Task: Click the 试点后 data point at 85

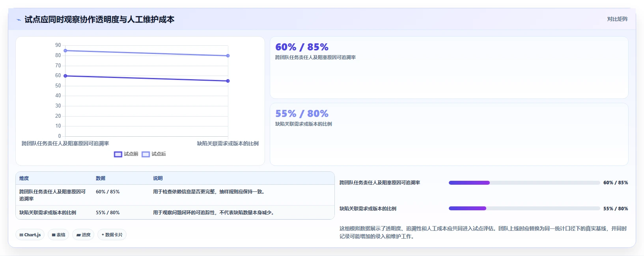Action: [65, 50]
